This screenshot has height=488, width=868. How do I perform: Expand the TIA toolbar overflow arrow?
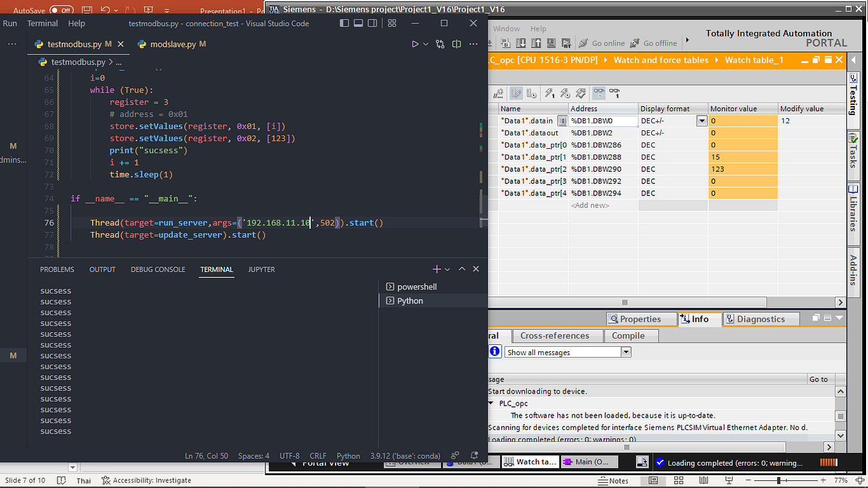688,40
